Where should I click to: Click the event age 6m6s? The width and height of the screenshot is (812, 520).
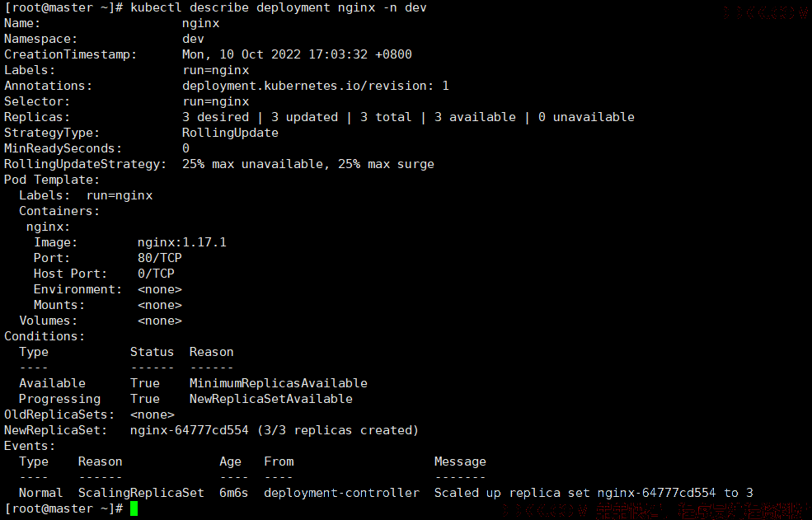(x=234, y=493)
